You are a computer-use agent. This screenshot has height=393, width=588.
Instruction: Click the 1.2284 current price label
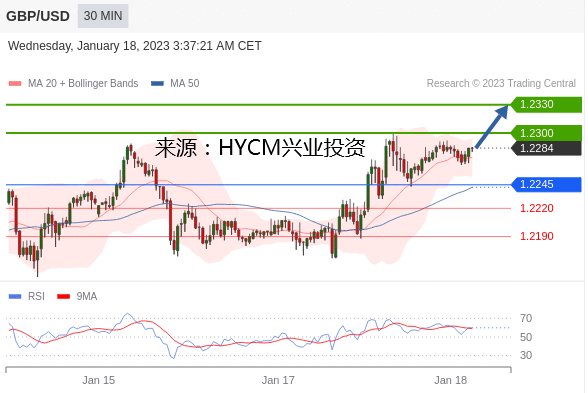(x=546, y=148)
